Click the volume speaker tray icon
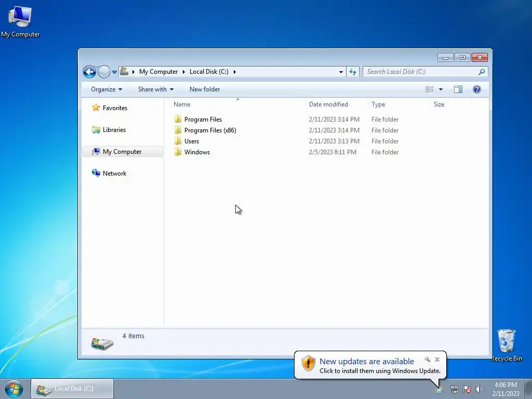 pyautogui.click(x=480, y=389)
